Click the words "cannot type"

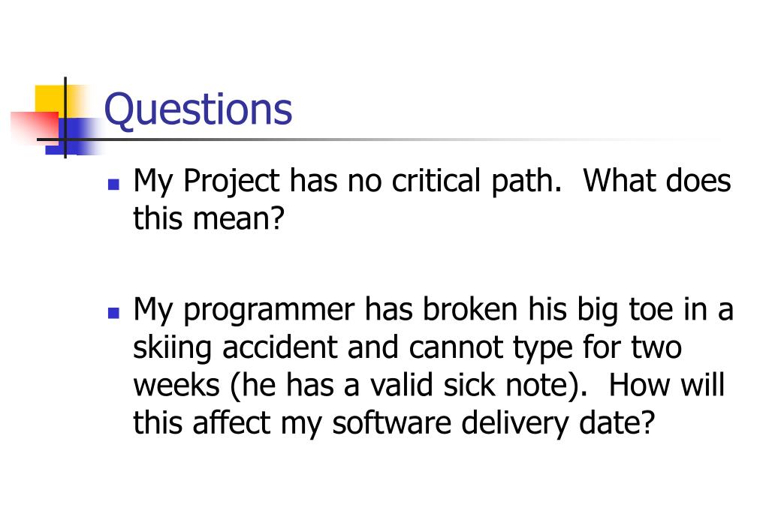coord(491,349)
